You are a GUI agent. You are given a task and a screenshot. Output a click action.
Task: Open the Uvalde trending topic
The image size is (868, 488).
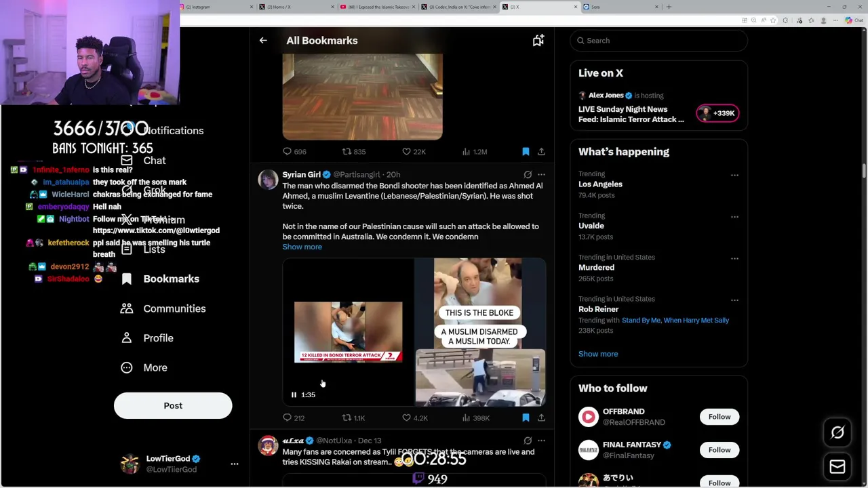pos(591,226)
